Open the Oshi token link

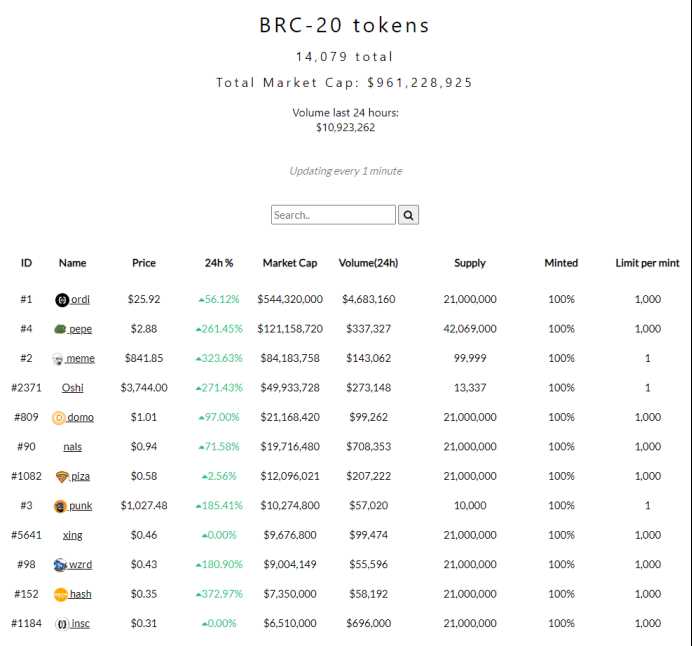point(73,388)
